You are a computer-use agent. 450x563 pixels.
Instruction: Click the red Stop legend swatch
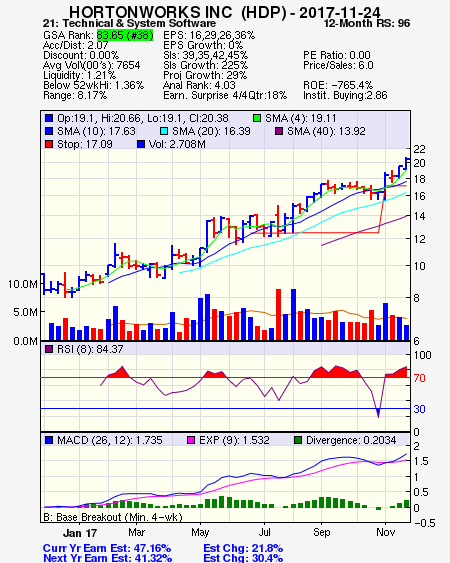pyautogui.click(x=49, y=144)
